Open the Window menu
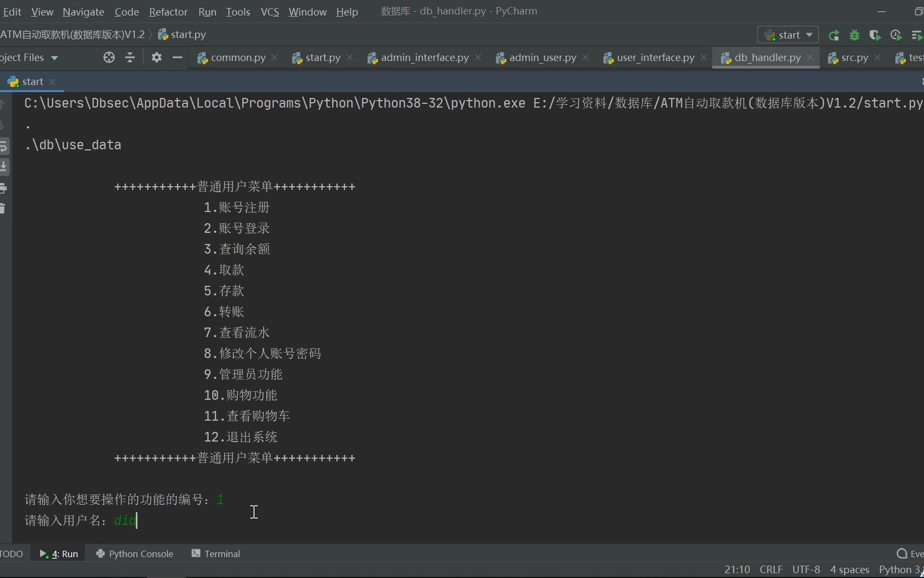924x578 pixels. (307, 12)
